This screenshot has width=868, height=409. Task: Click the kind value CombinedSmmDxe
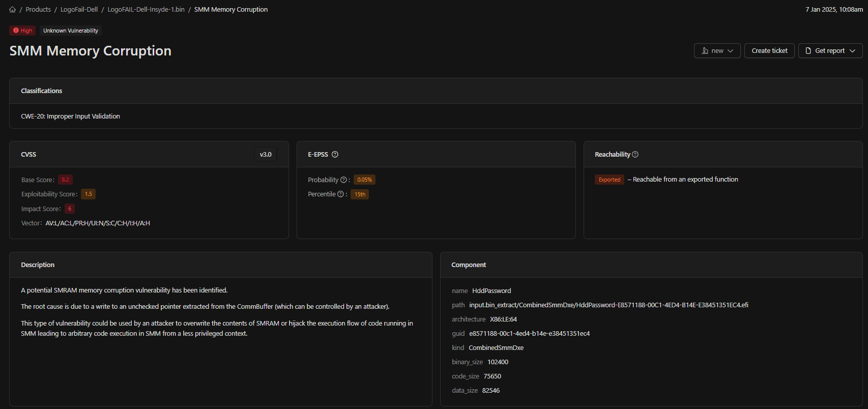(x=496, y=348)
